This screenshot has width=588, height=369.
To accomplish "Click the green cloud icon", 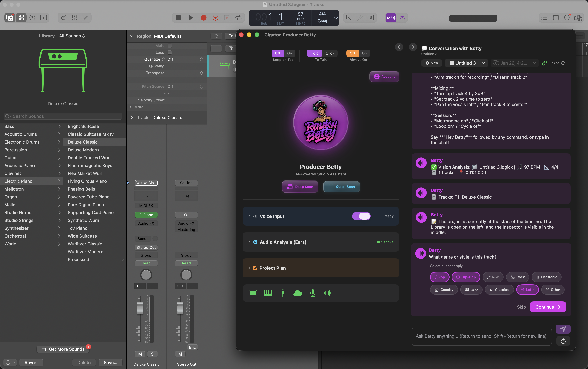I will [x=298, y=293].
